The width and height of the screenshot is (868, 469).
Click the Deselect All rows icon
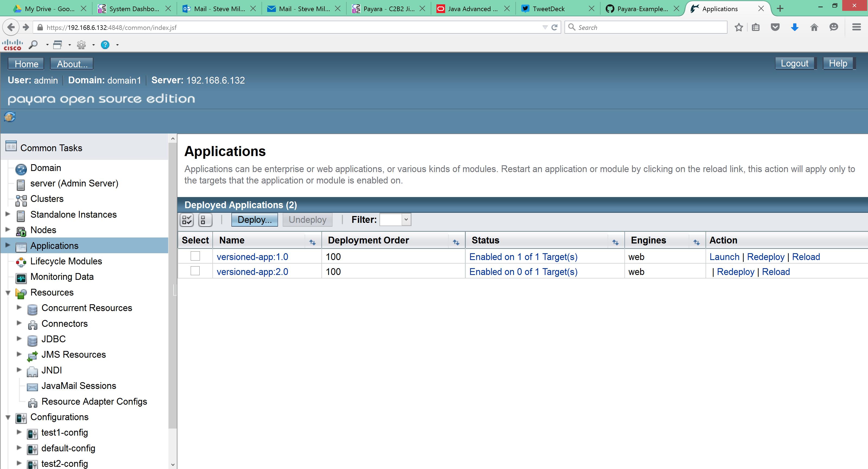205,220
